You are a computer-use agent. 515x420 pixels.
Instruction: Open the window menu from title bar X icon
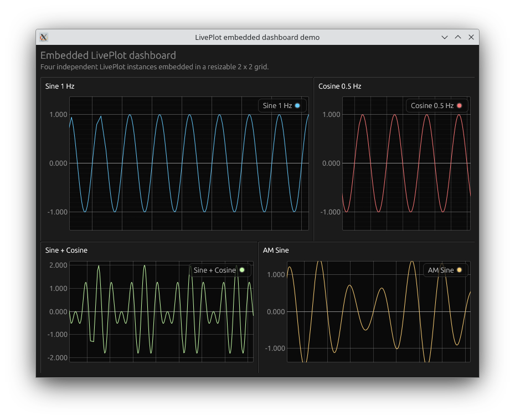coord(44,37)
